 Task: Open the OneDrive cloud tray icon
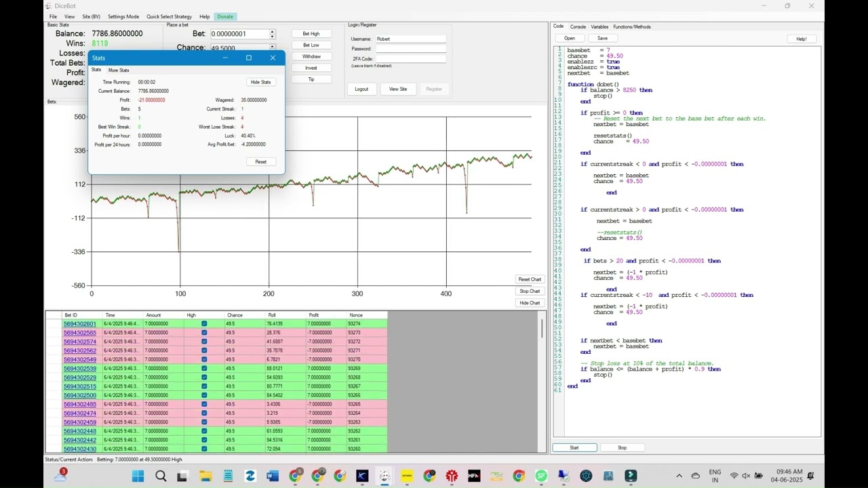click(x=695, y=476)
